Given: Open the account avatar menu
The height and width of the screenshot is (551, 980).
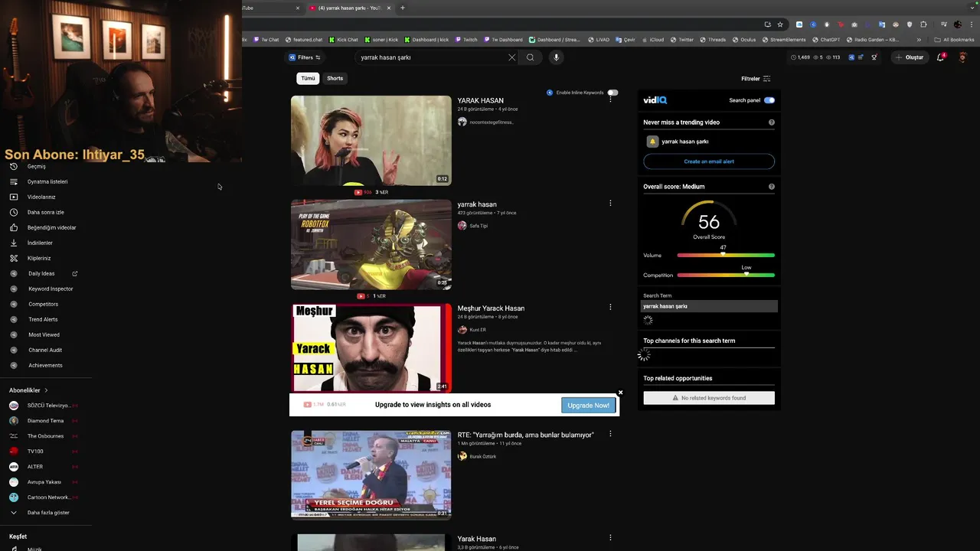Looking at the screenshot, I should (963, 57).
